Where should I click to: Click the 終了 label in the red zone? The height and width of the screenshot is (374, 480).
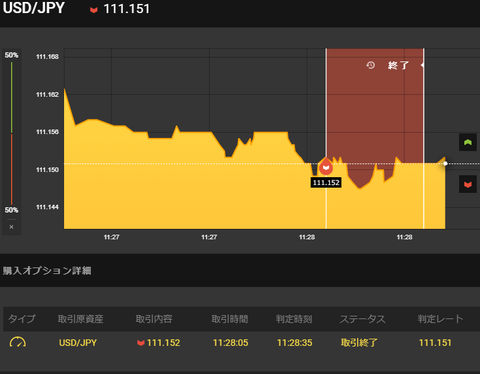398,65
